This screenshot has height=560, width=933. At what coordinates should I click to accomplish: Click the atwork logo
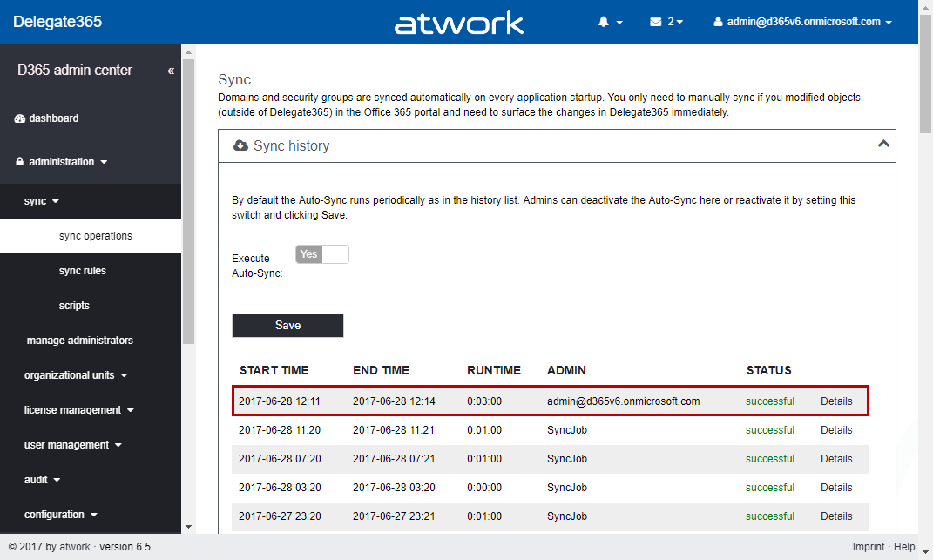459,23
